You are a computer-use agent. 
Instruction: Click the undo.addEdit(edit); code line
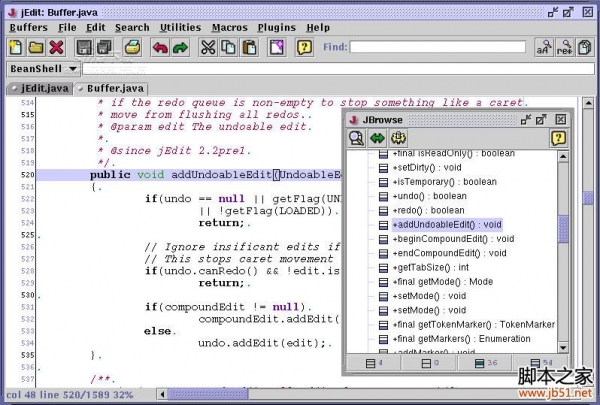click(x=262, y=343)
